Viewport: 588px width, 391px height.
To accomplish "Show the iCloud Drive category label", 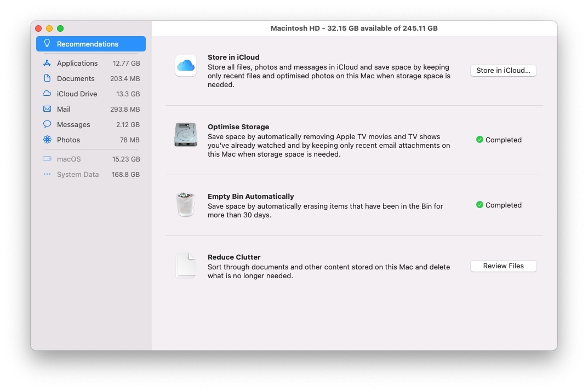I will [x=77, y=94].
